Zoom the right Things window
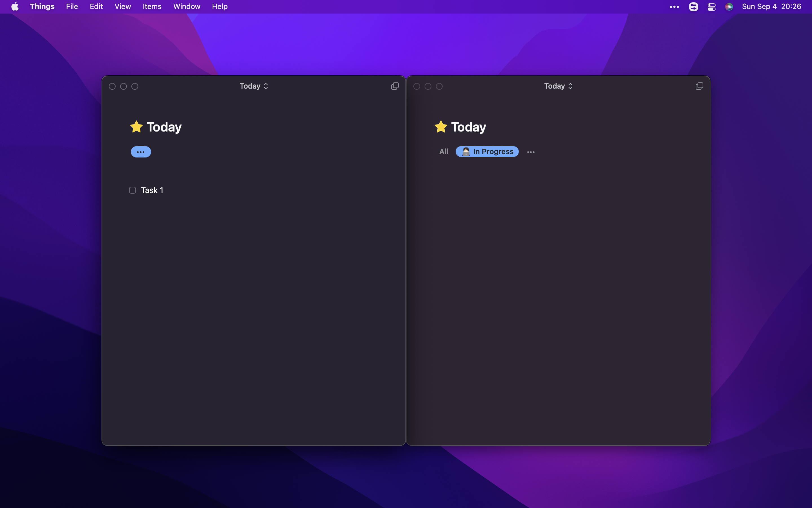 click(x=439, y=86)
